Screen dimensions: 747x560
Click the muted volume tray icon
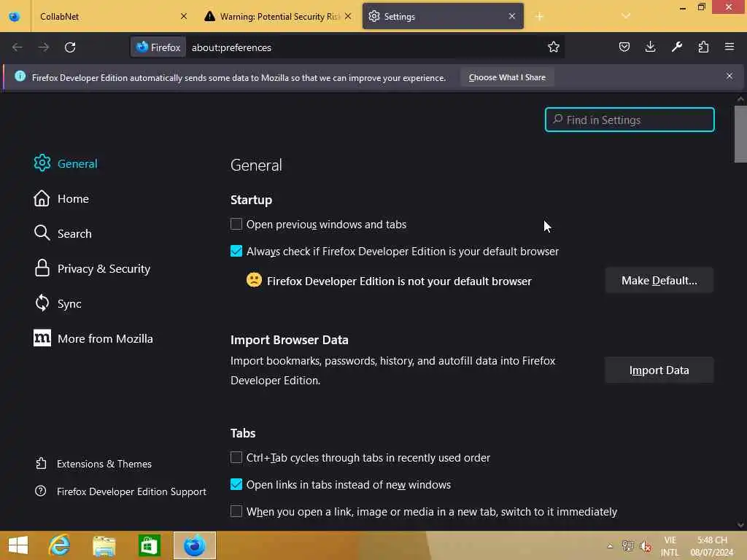(646, 546)
